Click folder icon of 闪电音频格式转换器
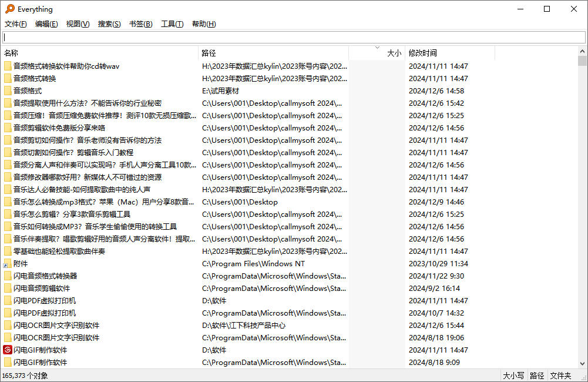This screenshot has width=588, height=382. pyautogui.click(x=8, y=276)
